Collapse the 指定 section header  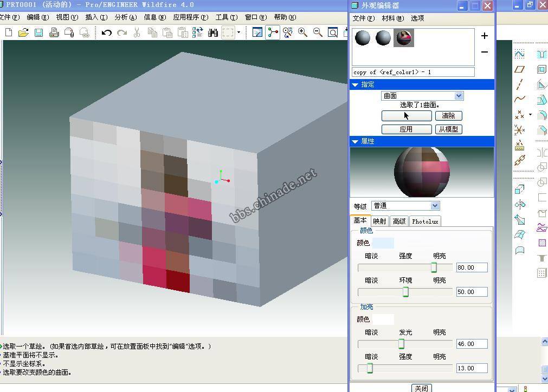pyautogui.click(x=356, y=84)
